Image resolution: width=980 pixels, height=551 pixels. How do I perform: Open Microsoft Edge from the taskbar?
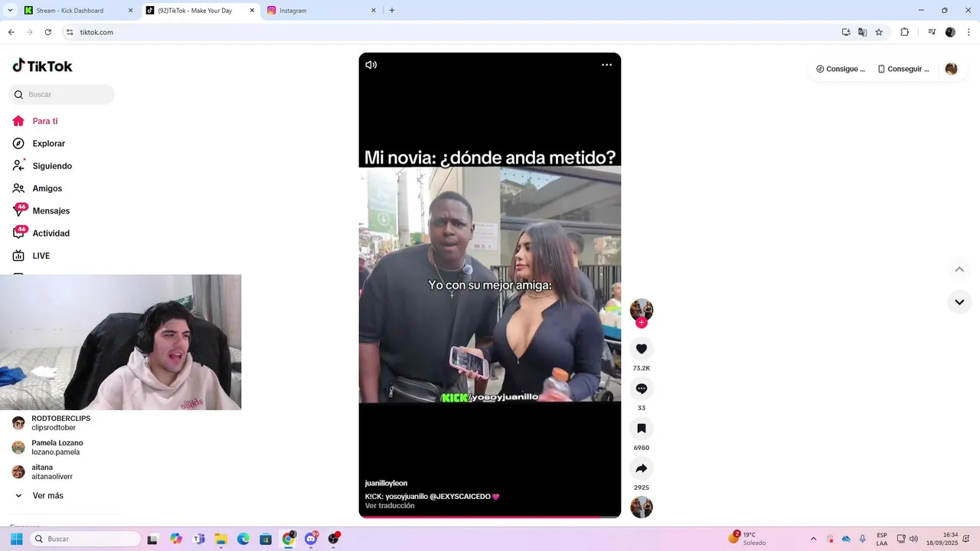coord(243,539)
